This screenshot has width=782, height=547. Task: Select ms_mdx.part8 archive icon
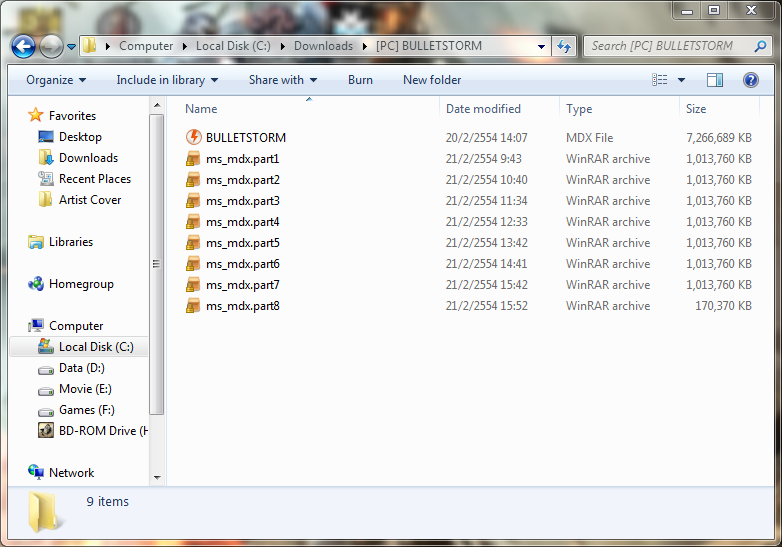pyautogui.click(x=193, y=305)
